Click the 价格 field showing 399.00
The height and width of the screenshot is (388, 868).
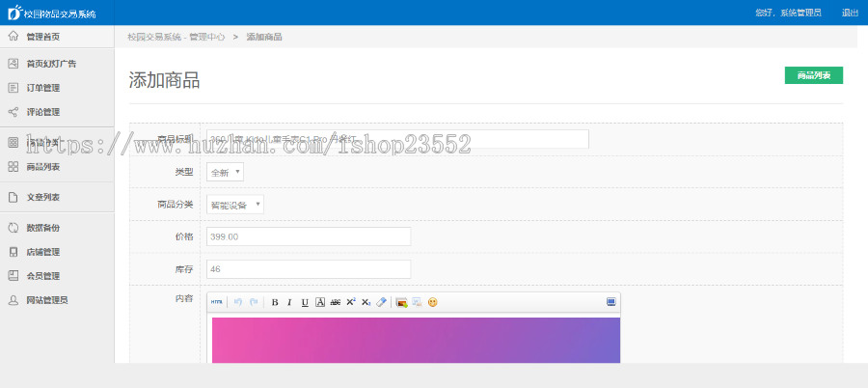tap(309, 236)
